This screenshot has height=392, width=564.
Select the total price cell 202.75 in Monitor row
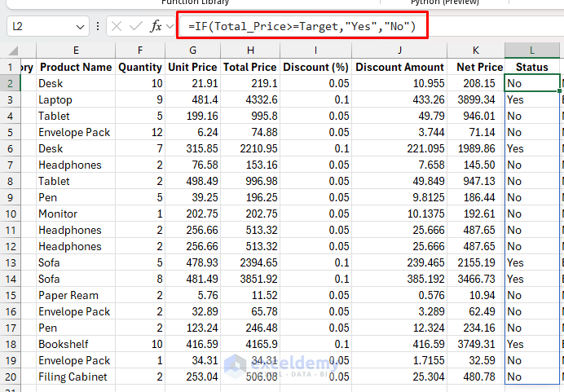[x=250, y=214]
